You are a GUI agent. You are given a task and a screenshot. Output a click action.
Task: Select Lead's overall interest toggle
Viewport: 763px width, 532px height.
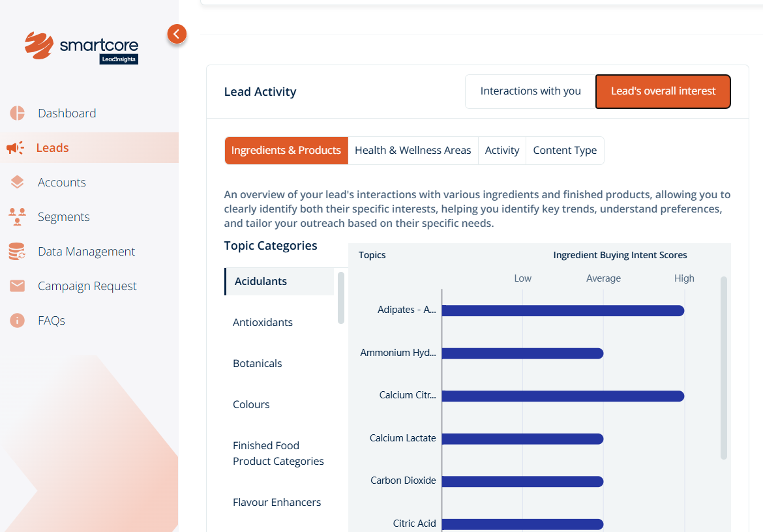[663, 91]
